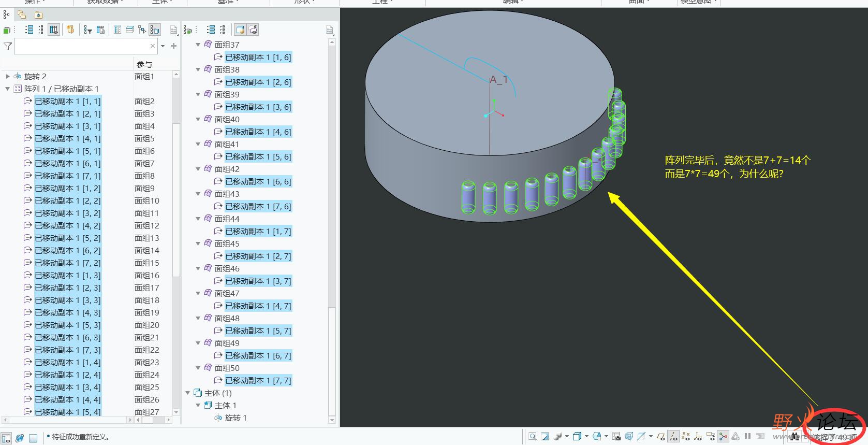The height and width of the screenshot is (445, 868).
Task: Clear the tree search field with X
Action: click(153, 46)
